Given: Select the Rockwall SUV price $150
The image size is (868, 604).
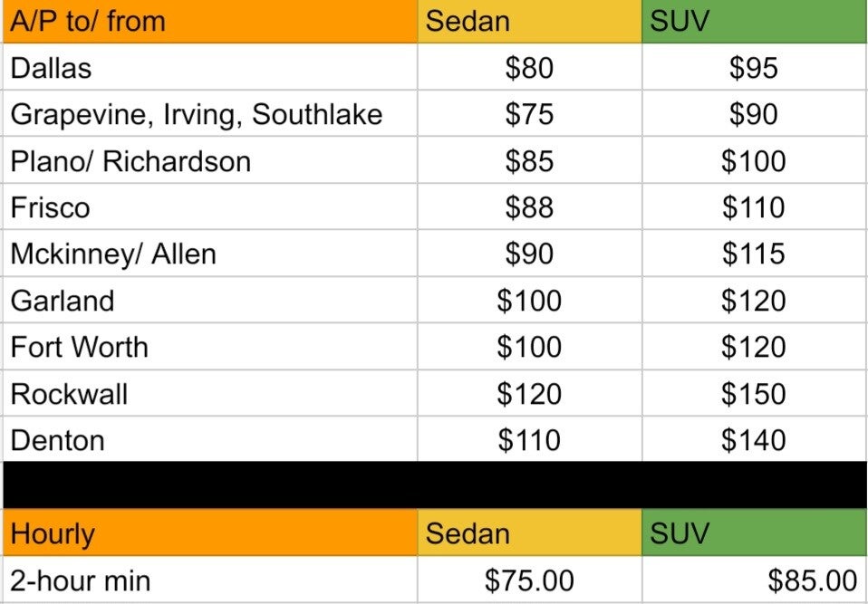Looking at the screenshot, I should tap(754, 394).
